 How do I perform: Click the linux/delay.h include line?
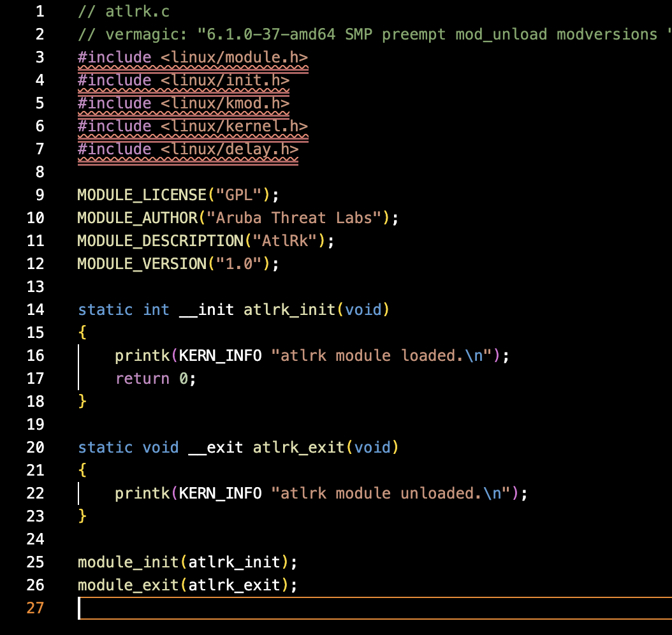[188, 149]
